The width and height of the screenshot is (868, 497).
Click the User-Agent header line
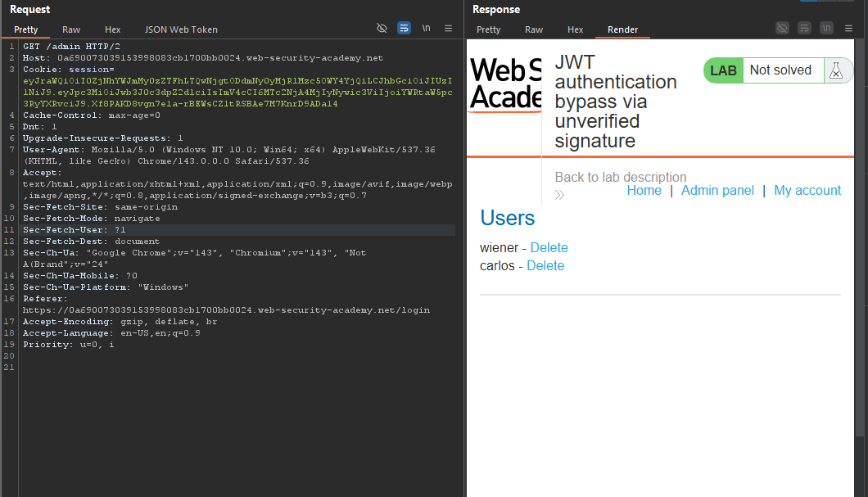point(228,155)
